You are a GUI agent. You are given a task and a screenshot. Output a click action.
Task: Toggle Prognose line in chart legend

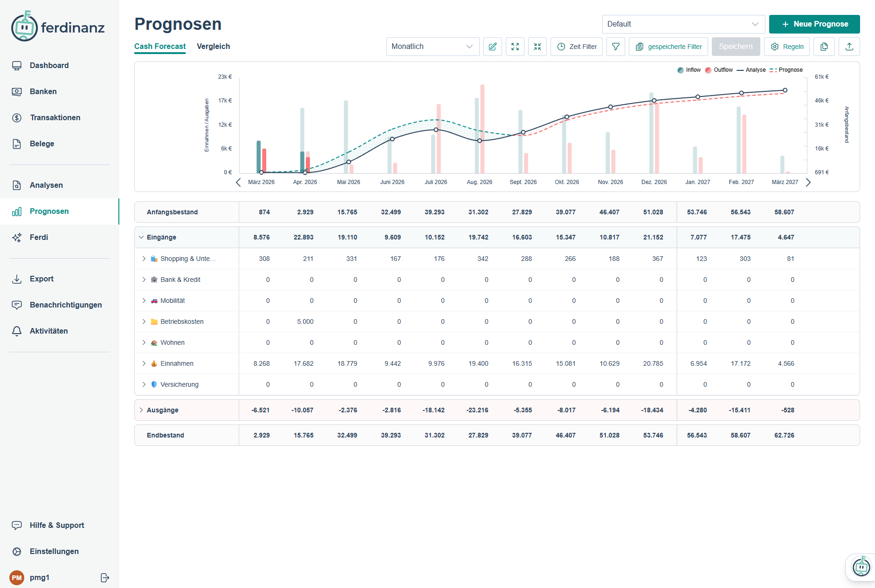pos(786,70)
